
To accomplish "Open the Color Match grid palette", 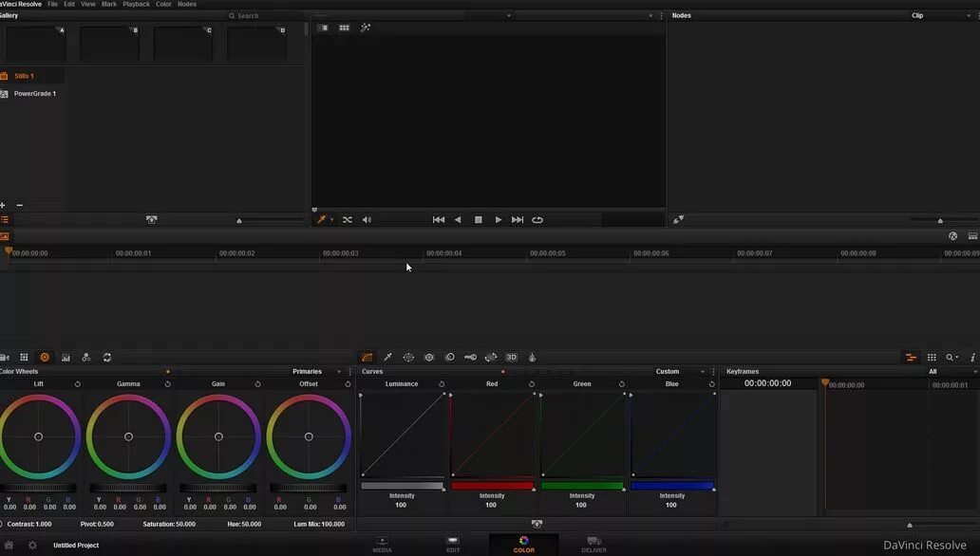I will pyautogui.click(x=24, y=358).
